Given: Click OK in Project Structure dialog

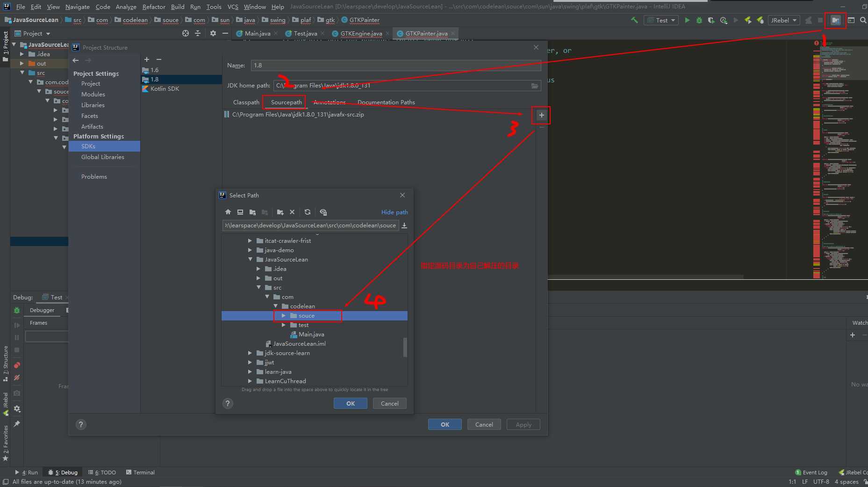Looking at the screenshot, I should (445, 424).
